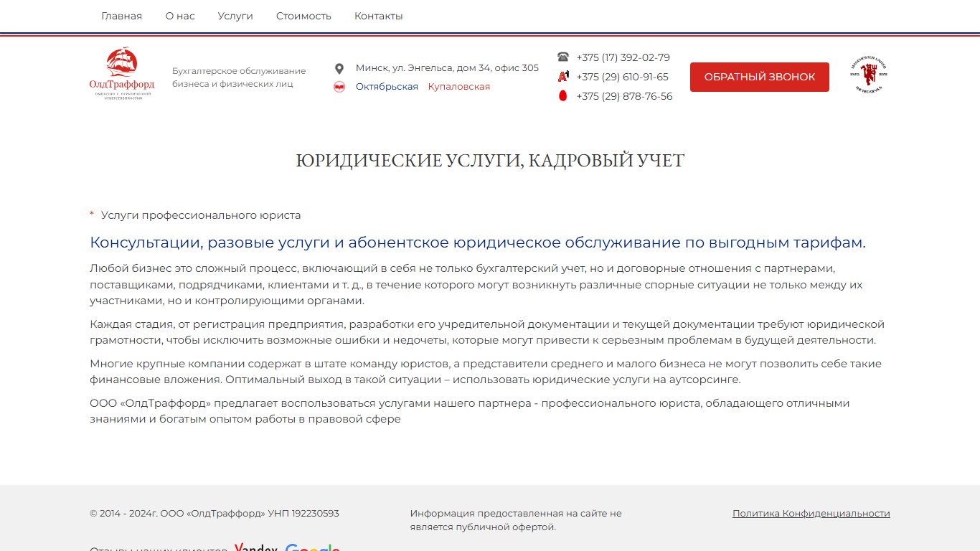Click the landline telephone icon
The height and width of the screenshot is (551, 980).
(x=563, y=57)
